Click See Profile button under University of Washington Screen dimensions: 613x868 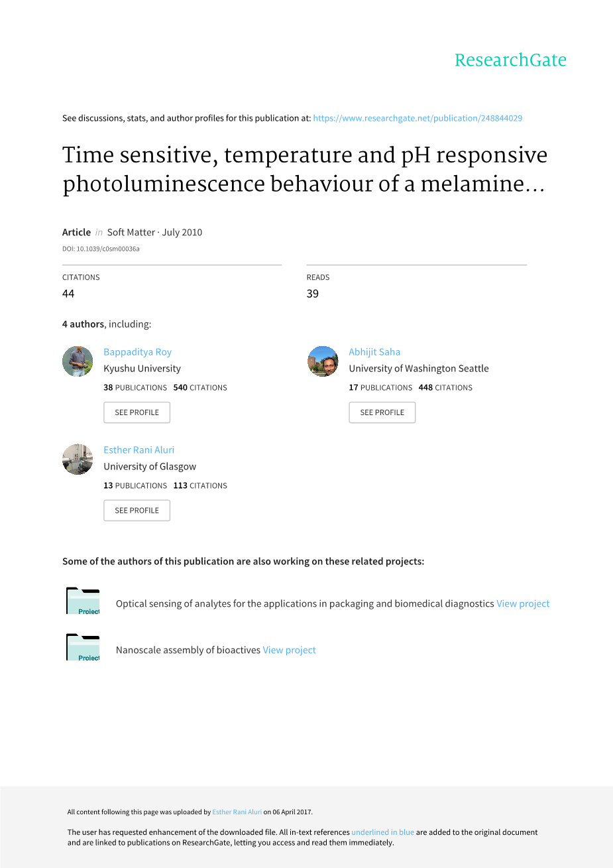click(382, 412)
